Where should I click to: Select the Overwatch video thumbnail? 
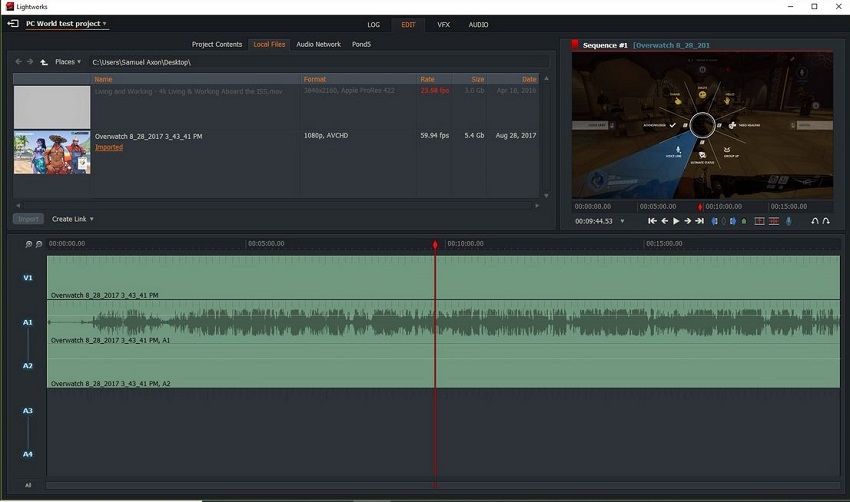coord(52,152)
